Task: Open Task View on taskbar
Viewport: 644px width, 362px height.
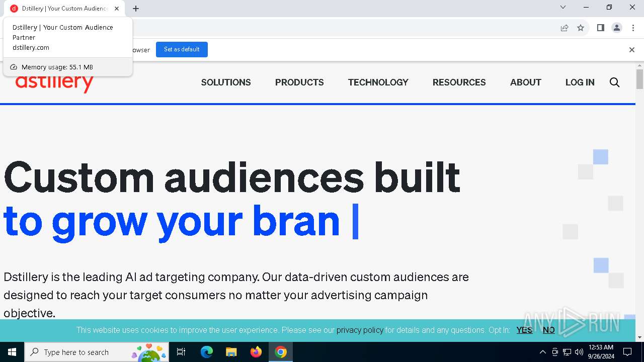Action: point(182,352)
